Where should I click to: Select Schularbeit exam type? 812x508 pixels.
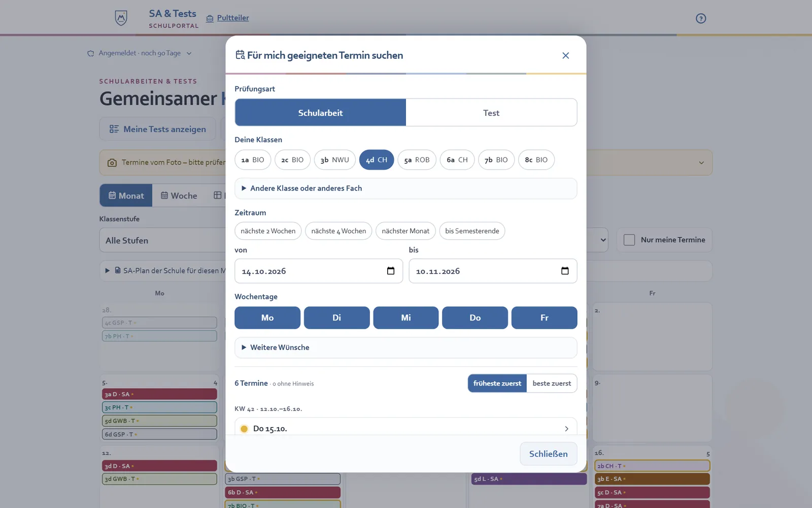[x=320, y=113]
